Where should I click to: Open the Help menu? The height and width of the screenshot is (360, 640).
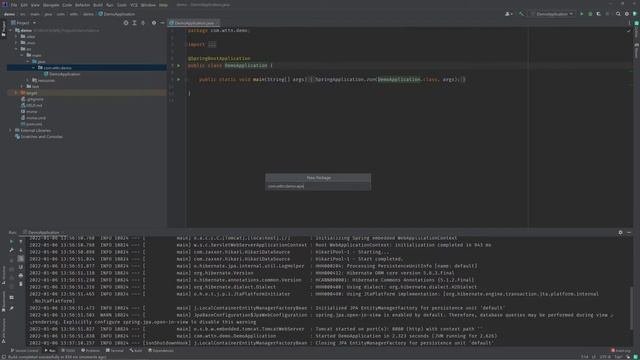click(163, 5)
